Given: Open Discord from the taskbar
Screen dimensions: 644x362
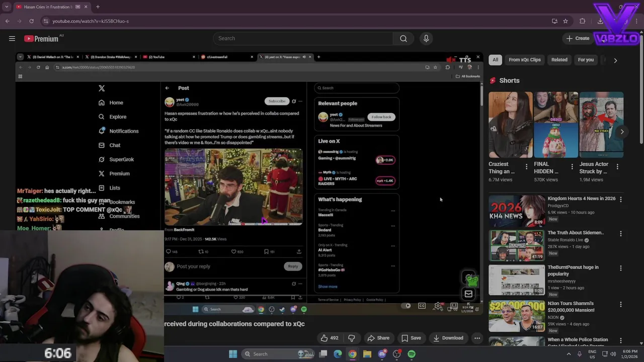Looking at the screenshot, I should 382,354.
